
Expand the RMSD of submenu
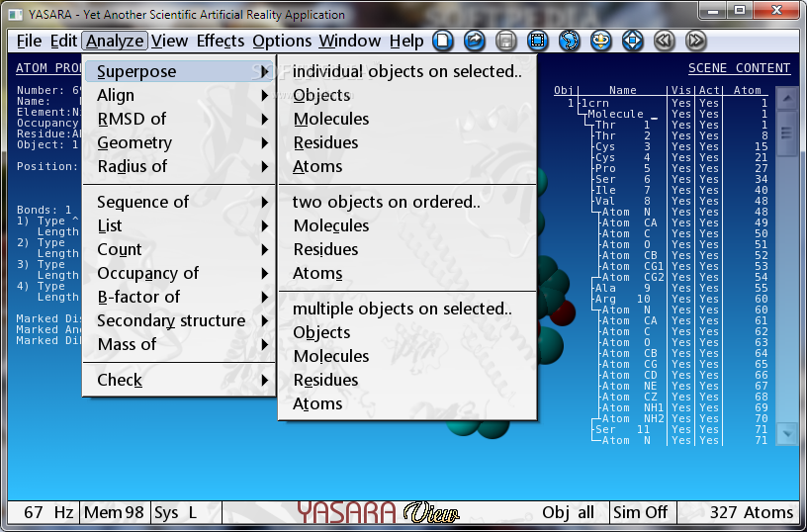coord(179,119)
